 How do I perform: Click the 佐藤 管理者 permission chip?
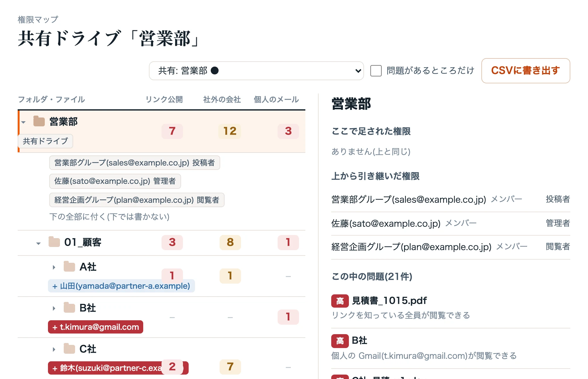coord(115,181)
